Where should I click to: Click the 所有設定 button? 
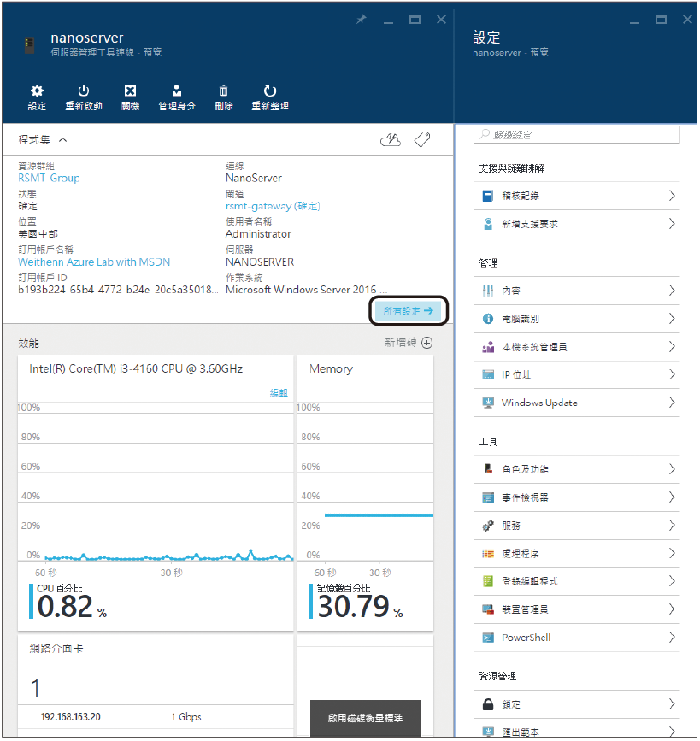tap(408, 311)
